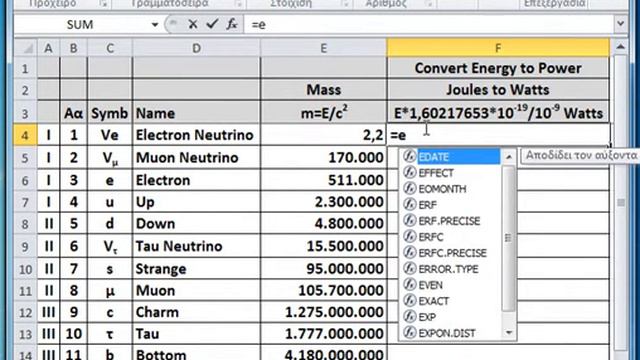The image size is (640, 360).
Task: Pick EXACT function from list
Action: [450, 301]
